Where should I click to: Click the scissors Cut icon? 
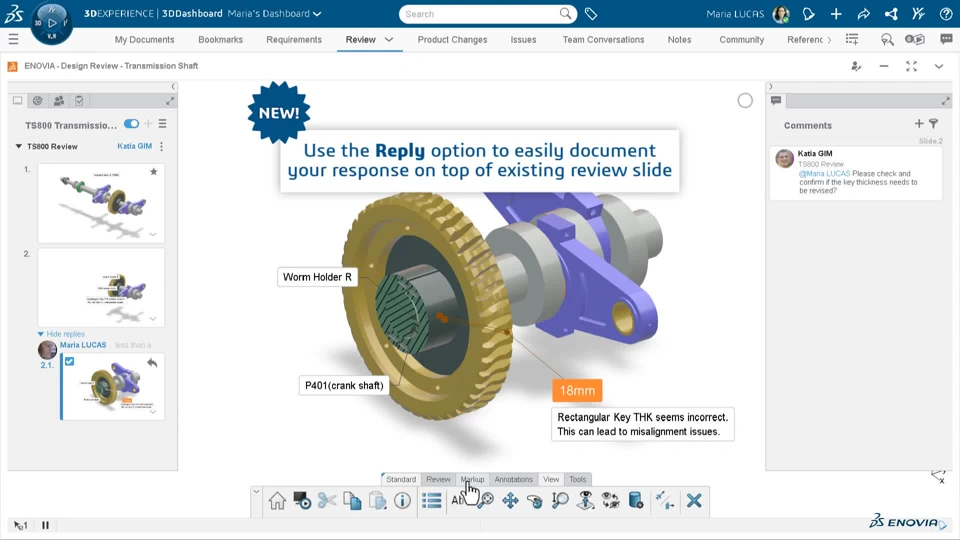click(327, 501)
